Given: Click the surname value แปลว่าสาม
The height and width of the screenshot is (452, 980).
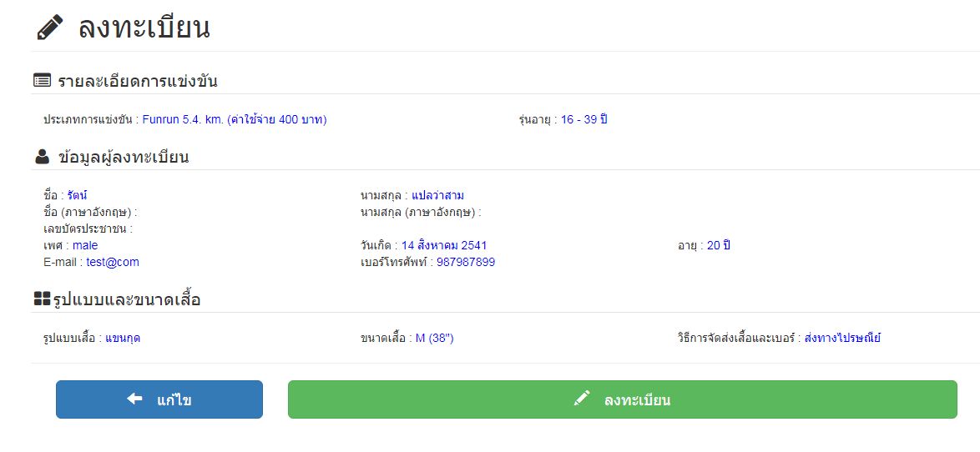Looking at the screenshot, I should (x=437, y=195).
